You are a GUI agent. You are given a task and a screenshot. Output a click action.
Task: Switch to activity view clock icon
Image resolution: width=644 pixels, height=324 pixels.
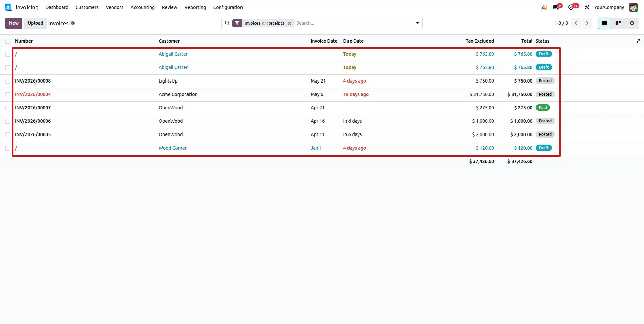pos(632,23)
